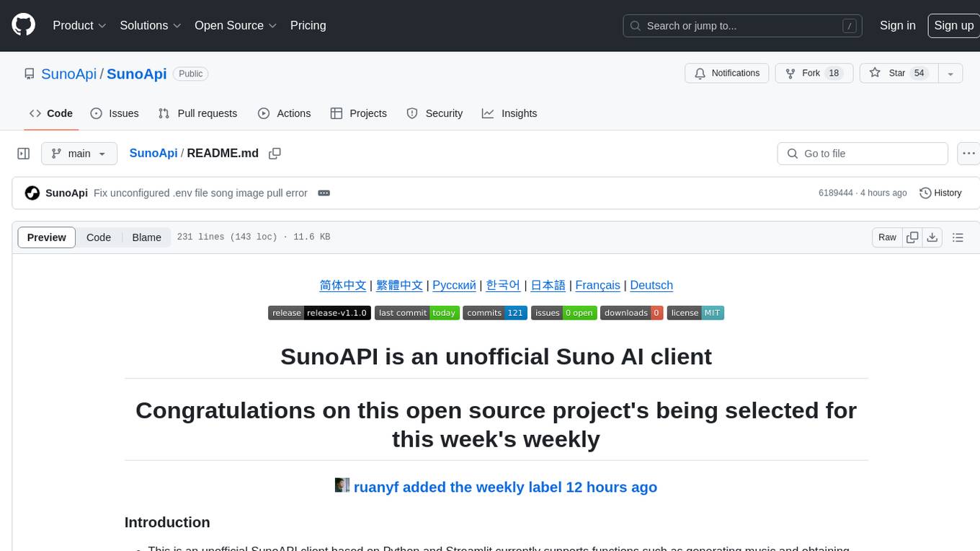Open the GitHub homepage logo
This screenshot has width=980, height=551.
coord(23,25)
